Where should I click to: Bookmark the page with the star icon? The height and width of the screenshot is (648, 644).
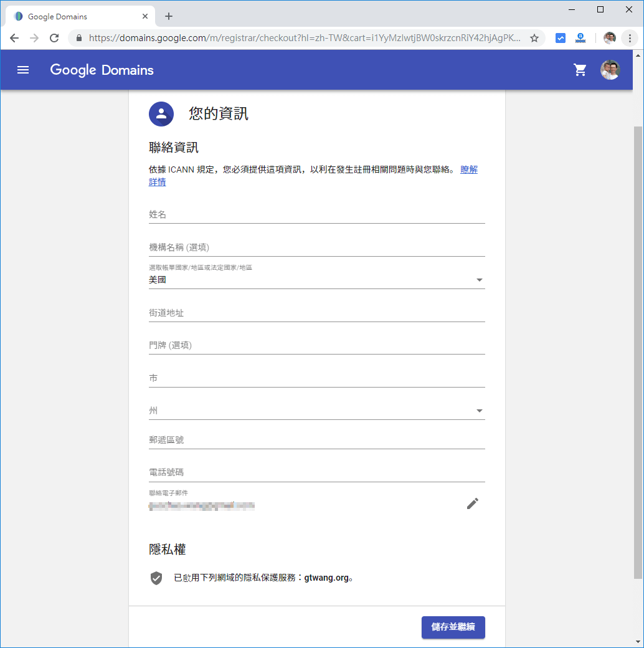(534, 38)
